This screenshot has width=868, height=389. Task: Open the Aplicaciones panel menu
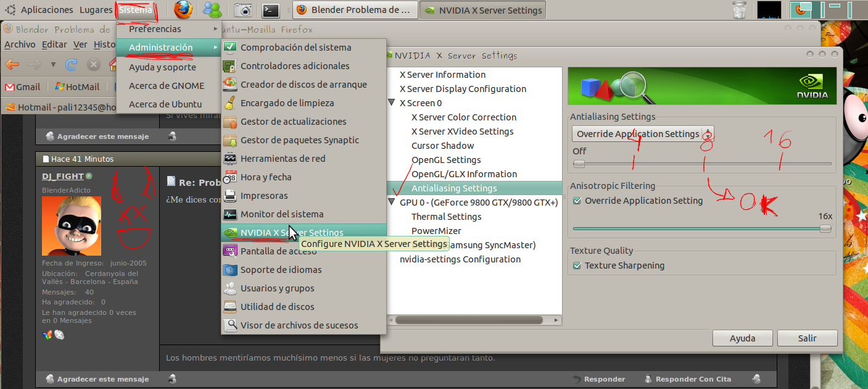[47, 10]
